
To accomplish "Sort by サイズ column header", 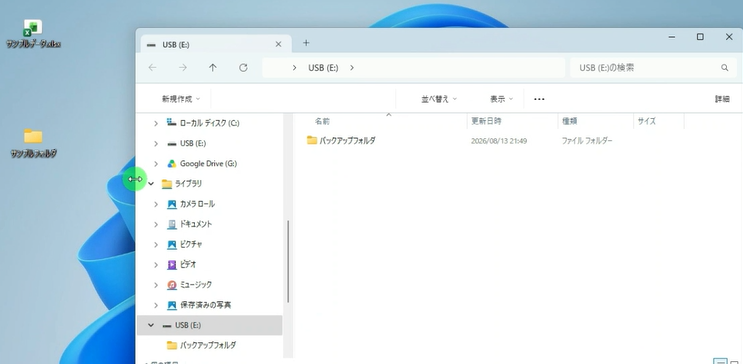I will pyautogui.click(x=646, y=121).
